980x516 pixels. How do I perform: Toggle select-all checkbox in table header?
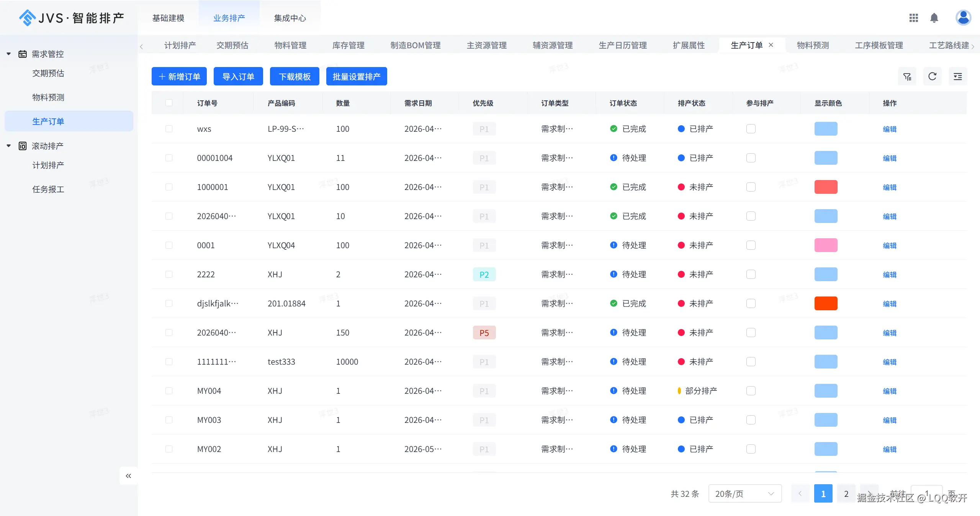pyautogui.click(x=169, y=103)
